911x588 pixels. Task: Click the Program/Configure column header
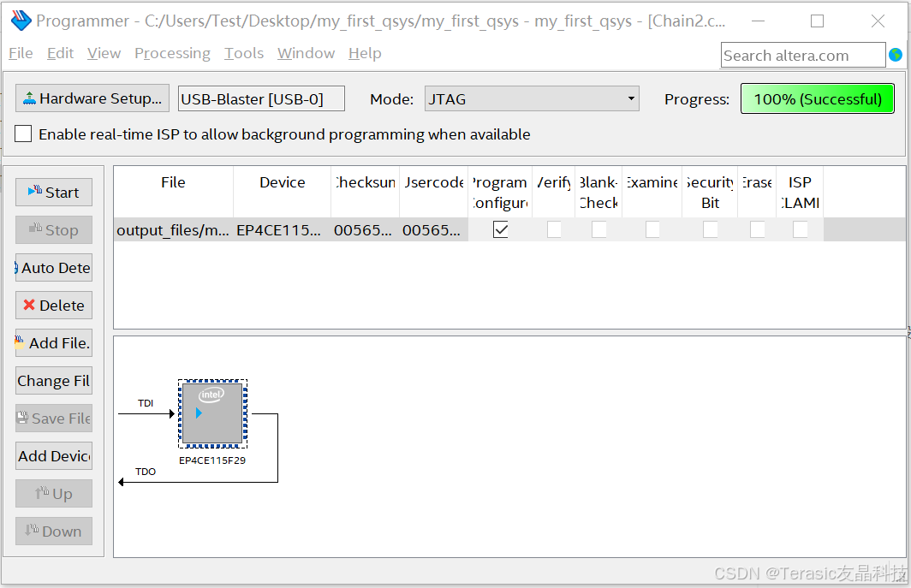500,193
